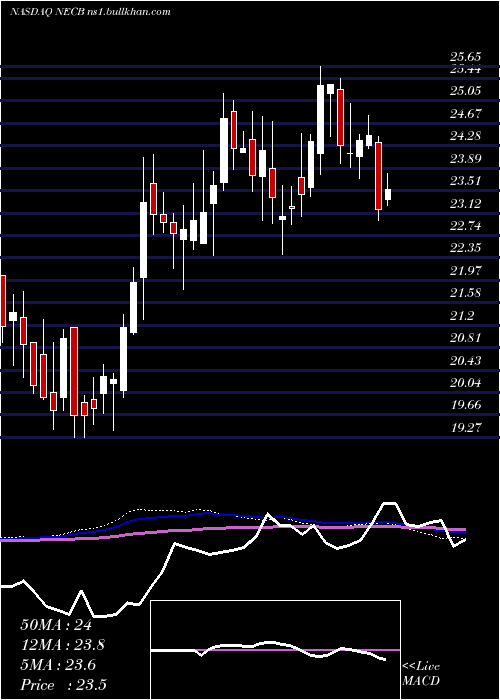Select the 25.05 price axis label

[x=466, y=92]
